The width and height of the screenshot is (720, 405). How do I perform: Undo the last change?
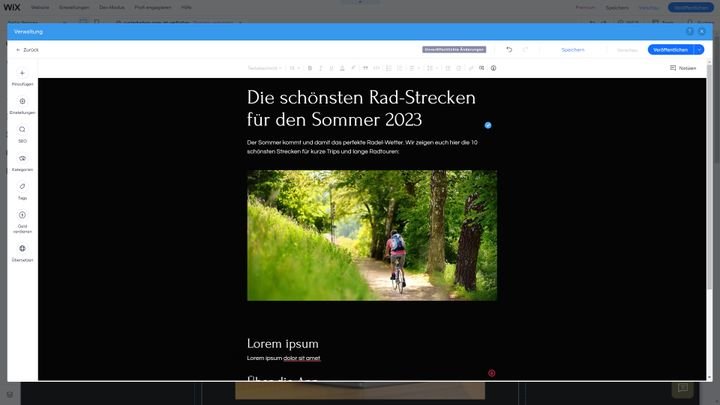[509, 50]
